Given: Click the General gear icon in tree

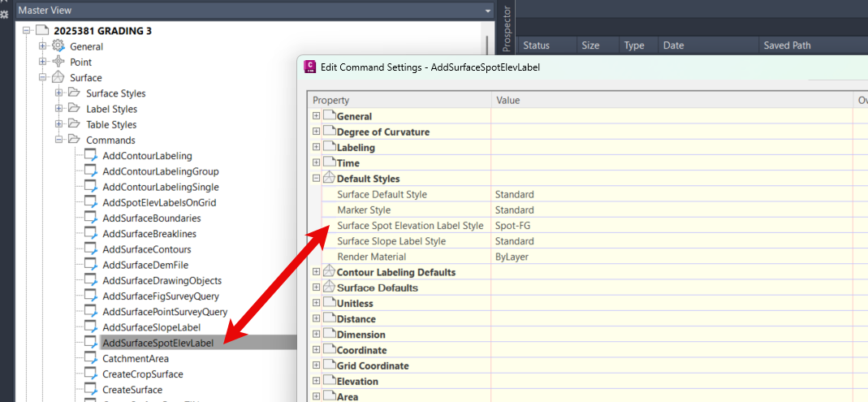Looking at the screenshot, I should [x=58, y=46].
